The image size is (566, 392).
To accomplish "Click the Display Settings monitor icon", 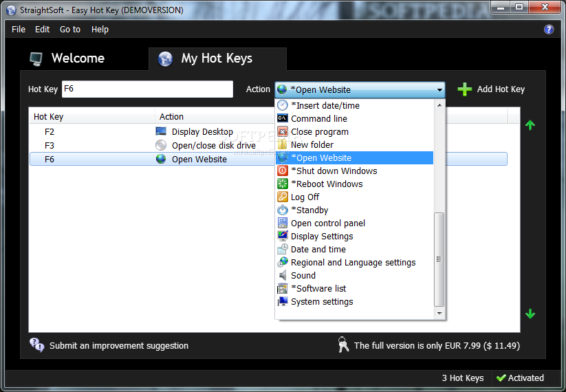I will tap(282, 236).
